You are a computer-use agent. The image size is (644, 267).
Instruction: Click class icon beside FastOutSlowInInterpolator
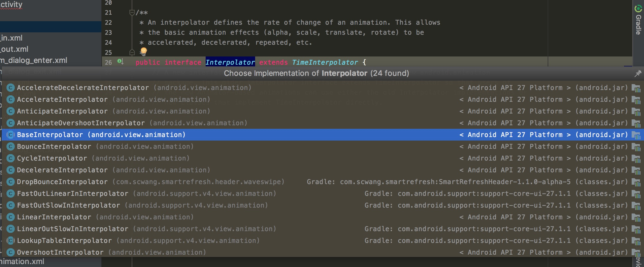[11, 205]
